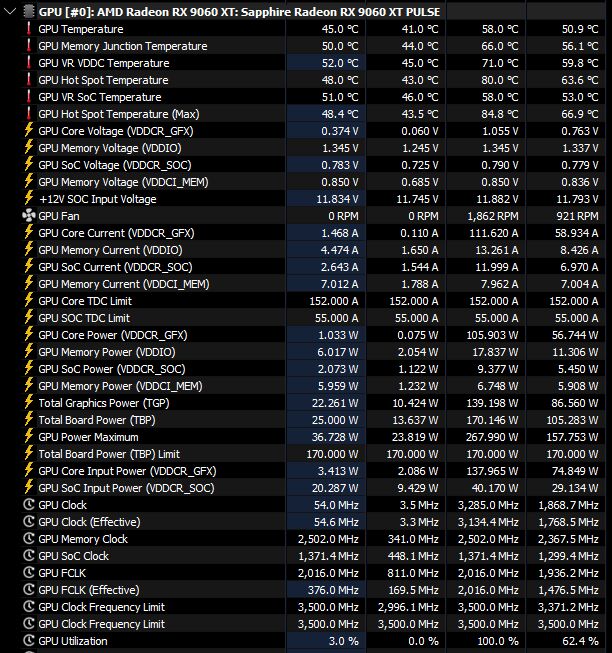Select GPU Clock Frequency Limit minimum 2,996.1 MHz

coord(408,607)
